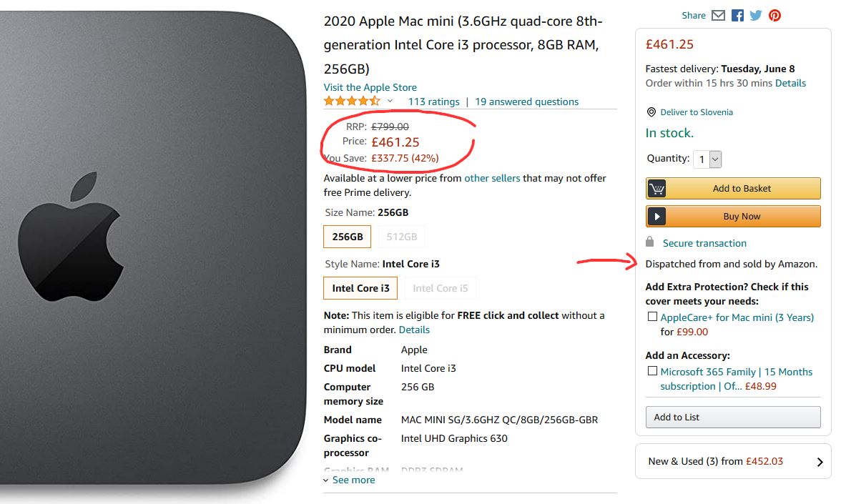Tick the AppleCare+ for Mac mini checkbox
The image size is (841, 504).
(652, 317)
